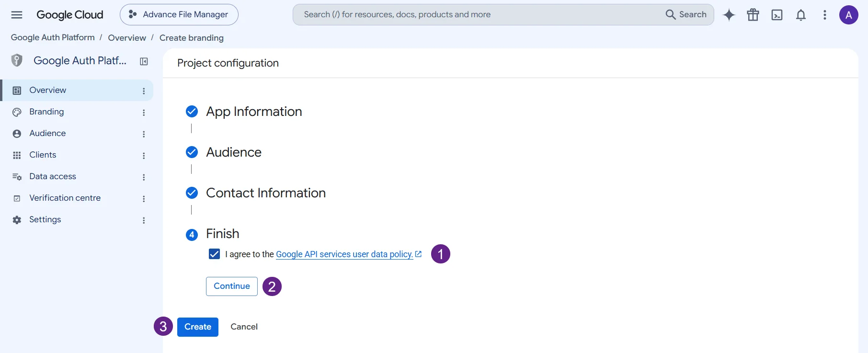Expand the App Information step

coord(254,112)
